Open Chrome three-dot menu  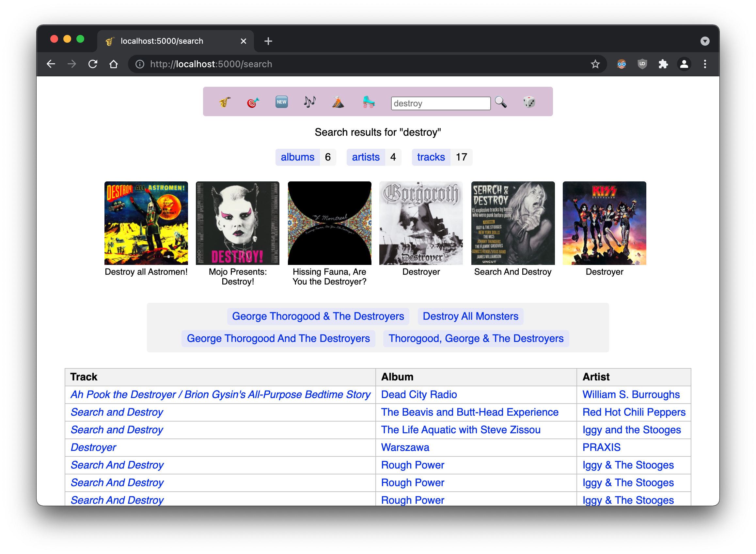[705, 64]
